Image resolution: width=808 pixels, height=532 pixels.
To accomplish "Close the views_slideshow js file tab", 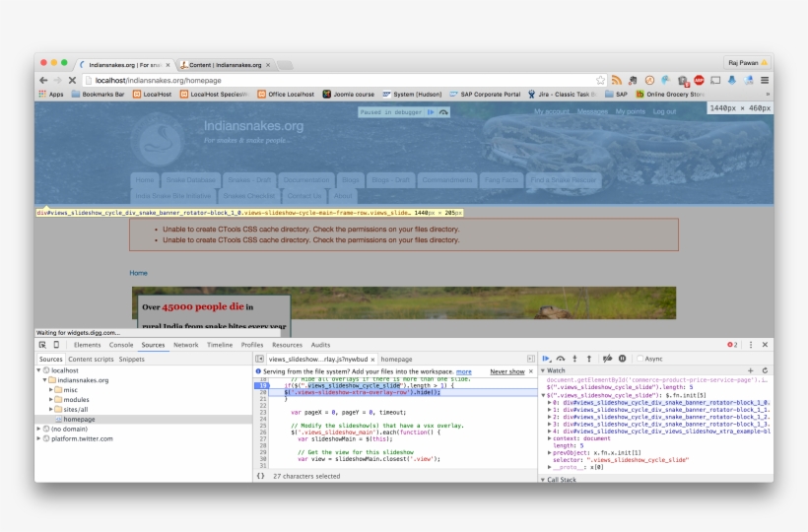I will click(x=372, y=360).
